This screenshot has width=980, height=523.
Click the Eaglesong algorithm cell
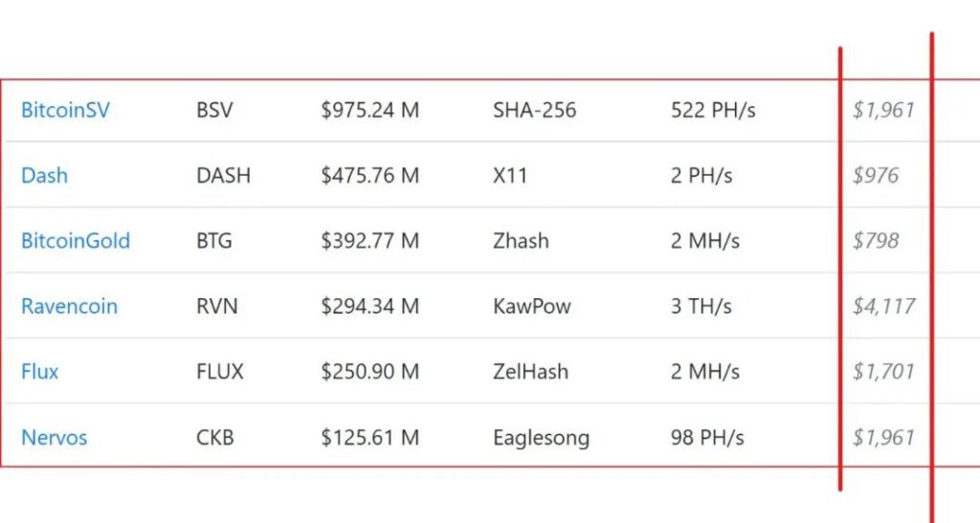(542, 438)
